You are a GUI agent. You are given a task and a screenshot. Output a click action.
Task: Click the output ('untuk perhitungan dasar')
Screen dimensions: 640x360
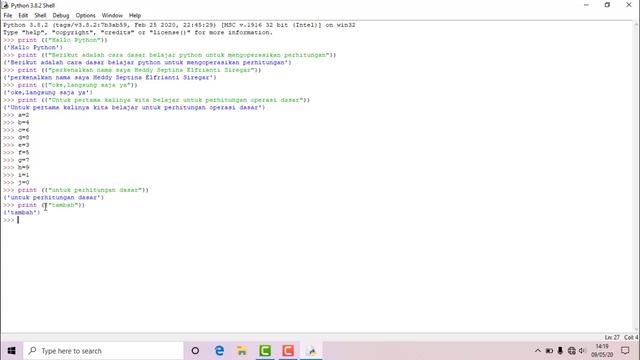coord(53,198)
